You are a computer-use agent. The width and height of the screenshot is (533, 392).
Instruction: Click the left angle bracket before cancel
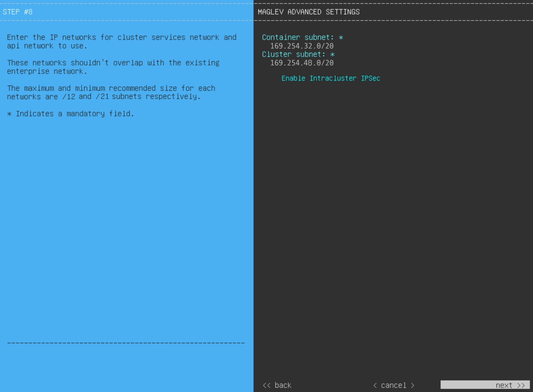[x=375, y=385]
